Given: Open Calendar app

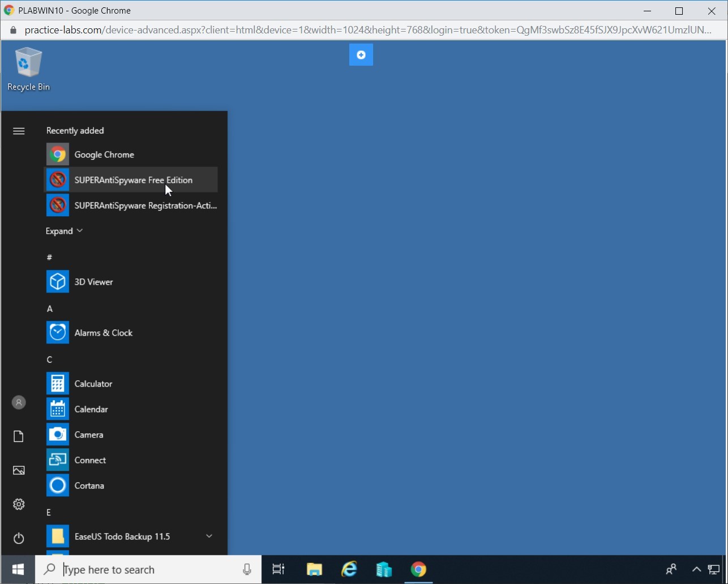Looking at the screenshot, I should point(131,409).
